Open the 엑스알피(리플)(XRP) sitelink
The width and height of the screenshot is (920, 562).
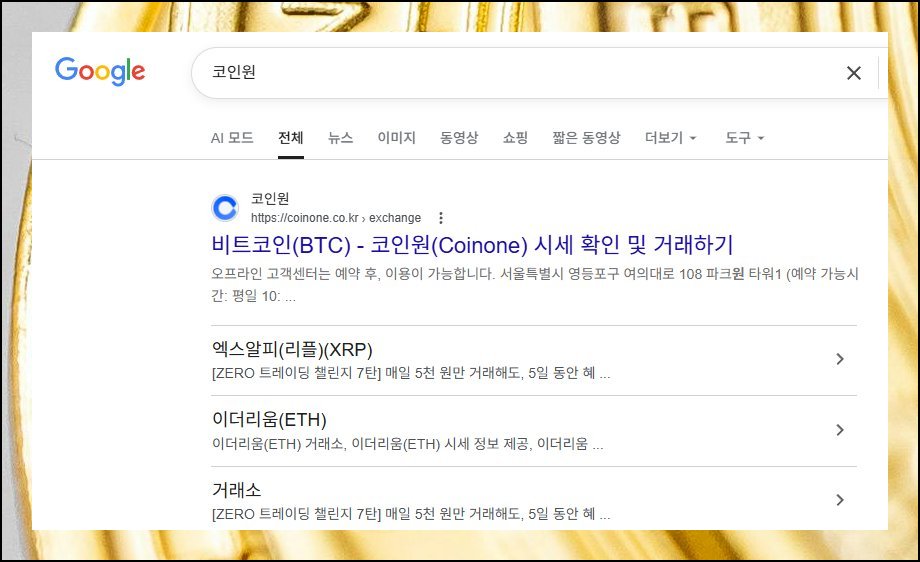[292, 350]
